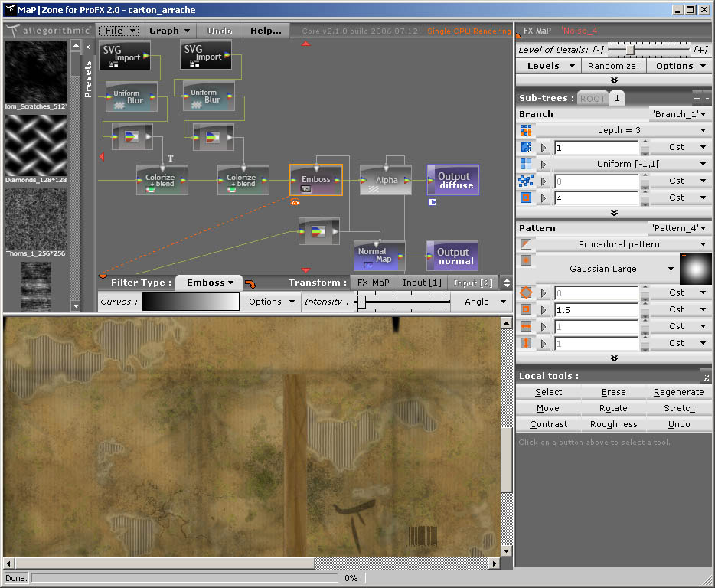This screenshot has width=715, height=588.
Task: Expand the Levels dropdown
Action: point(548,66)
